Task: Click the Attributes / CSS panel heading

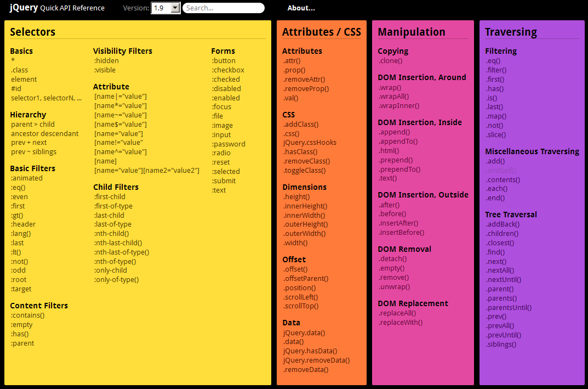Action: point(321,32)
